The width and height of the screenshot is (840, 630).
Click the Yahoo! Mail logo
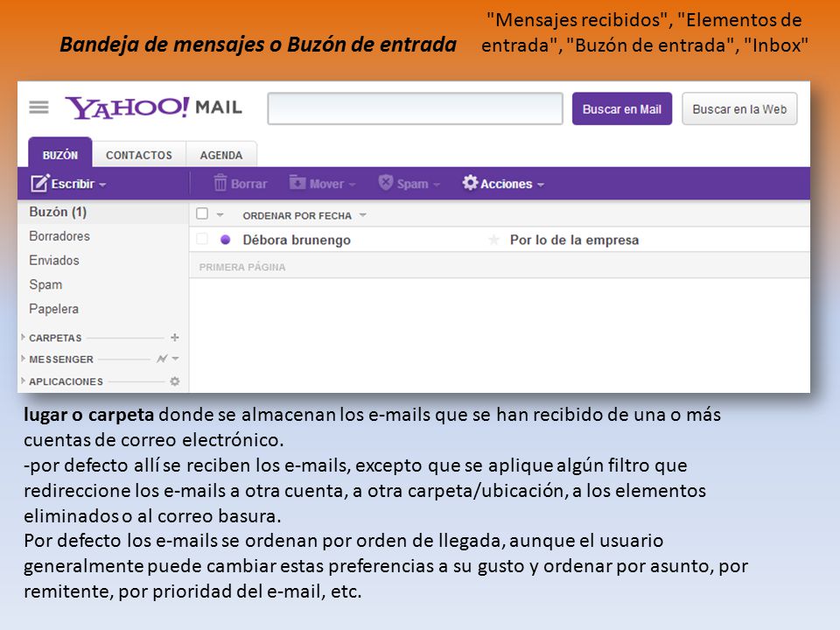point(154,107)
